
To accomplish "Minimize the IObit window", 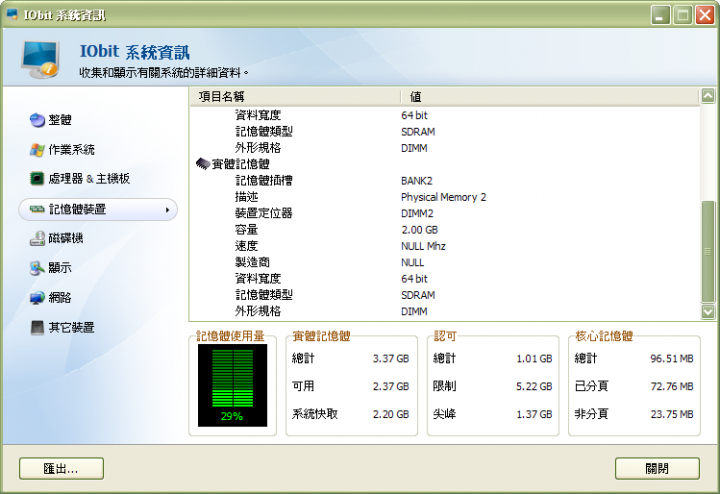I will pyautogui.click(x=660, y=15).
